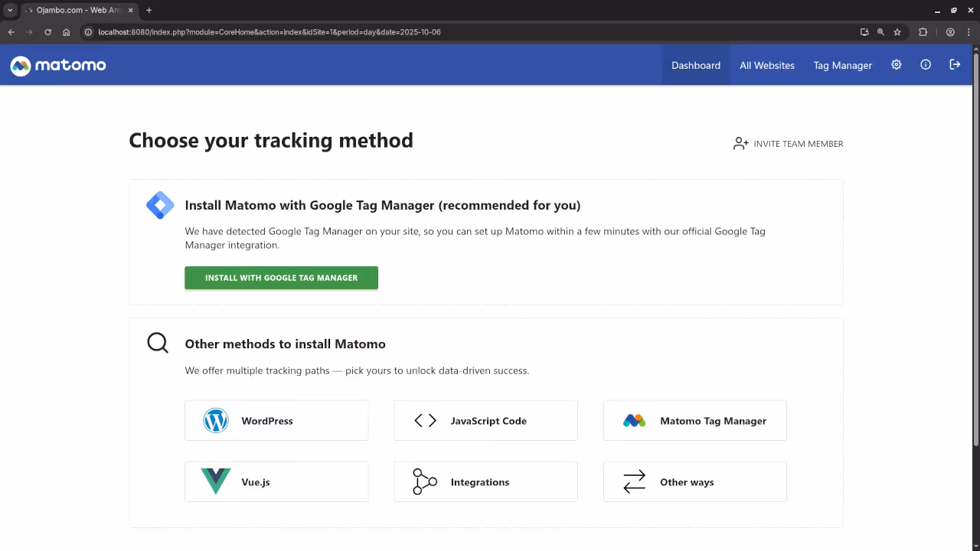The height and width of the screenshot is (551, 980).
Task: Choose Other ways tracking option
Action: pyautogui.click(x=694, y=482)
